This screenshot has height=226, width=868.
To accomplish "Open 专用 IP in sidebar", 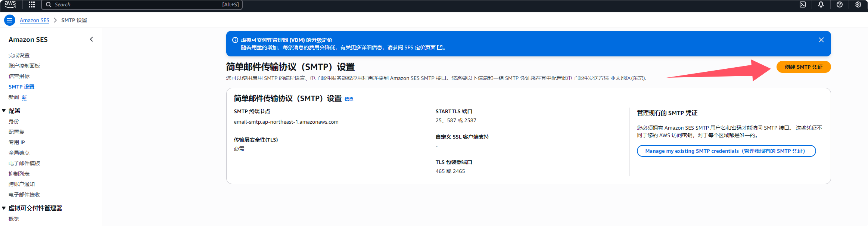I will coord(17,142).
